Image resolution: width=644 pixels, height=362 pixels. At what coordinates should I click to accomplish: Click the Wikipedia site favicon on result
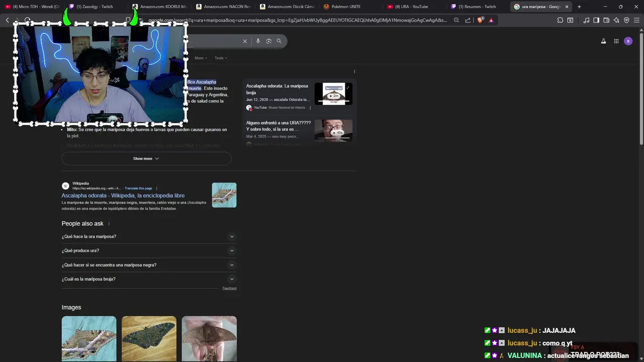pyautogui.click(x=65, y=186)
